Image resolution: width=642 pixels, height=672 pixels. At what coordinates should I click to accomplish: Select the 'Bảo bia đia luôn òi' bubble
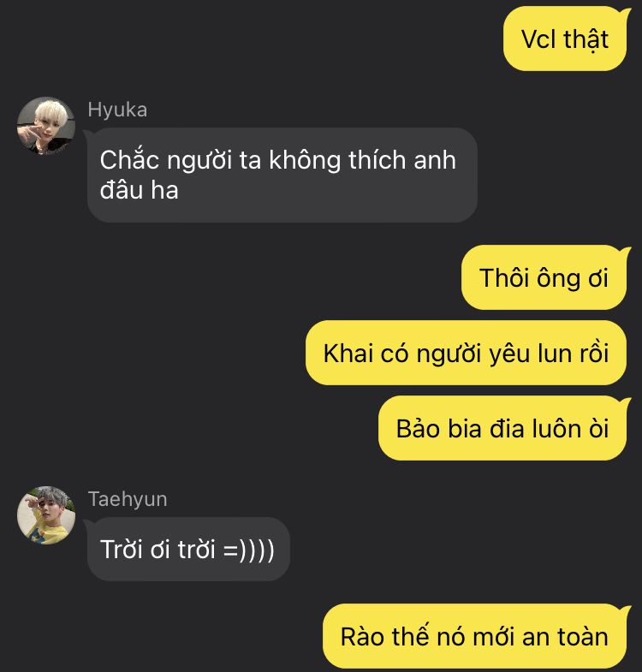(502, 429)
